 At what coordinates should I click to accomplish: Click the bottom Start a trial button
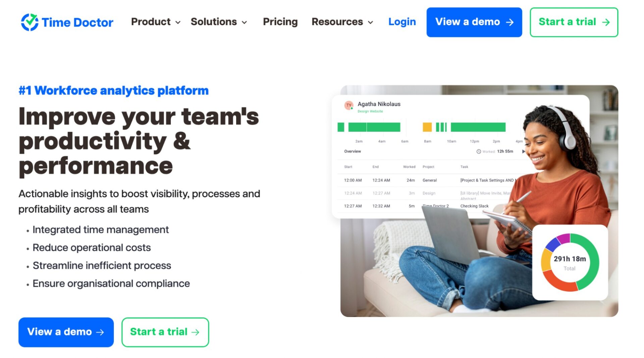[165, 332]
